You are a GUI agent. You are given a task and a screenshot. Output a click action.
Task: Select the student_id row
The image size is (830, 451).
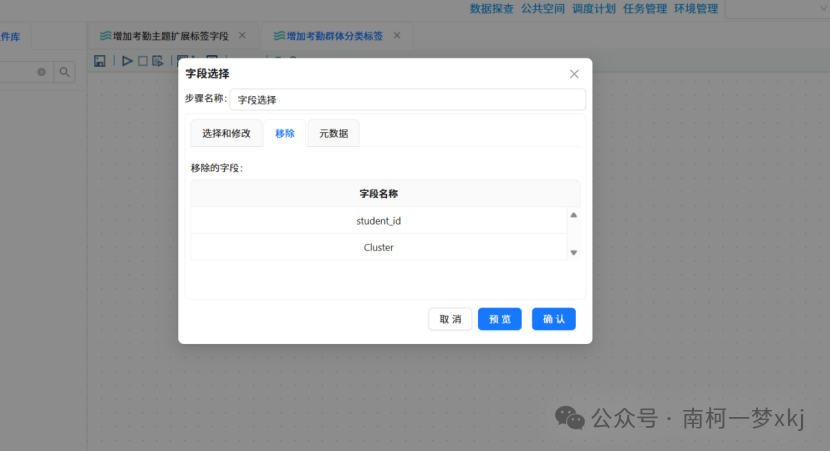[x=378, y=221]
